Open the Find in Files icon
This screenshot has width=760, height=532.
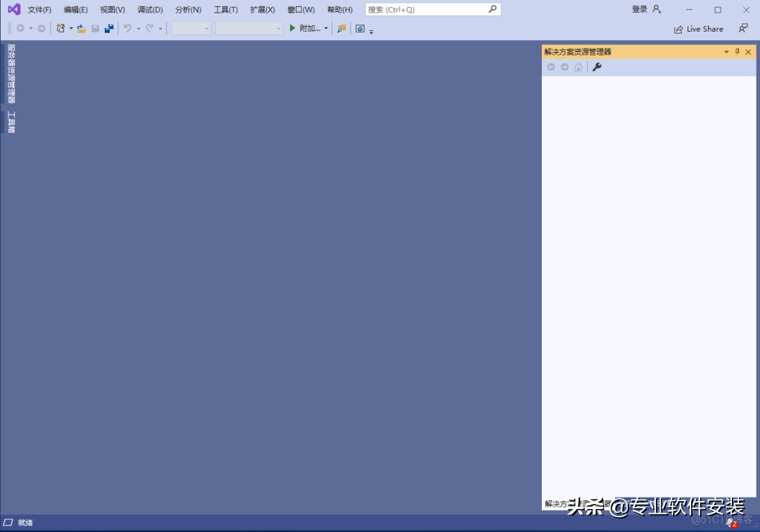point(341,28)
